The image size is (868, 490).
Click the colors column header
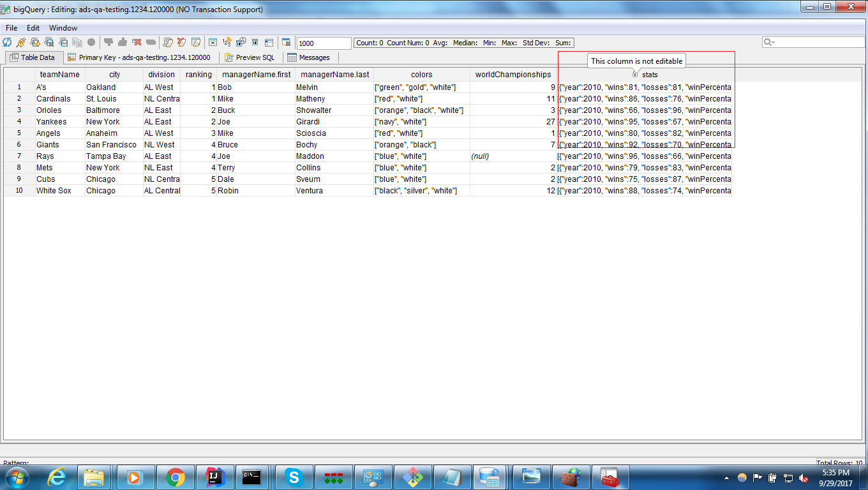(x=422, y=75)
